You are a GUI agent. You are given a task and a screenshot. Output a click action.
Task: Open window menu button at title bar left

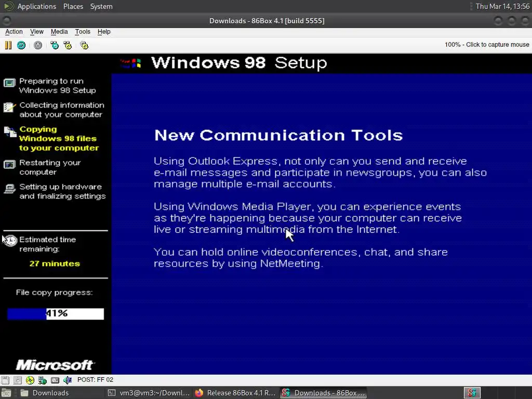tap(7, 21)
